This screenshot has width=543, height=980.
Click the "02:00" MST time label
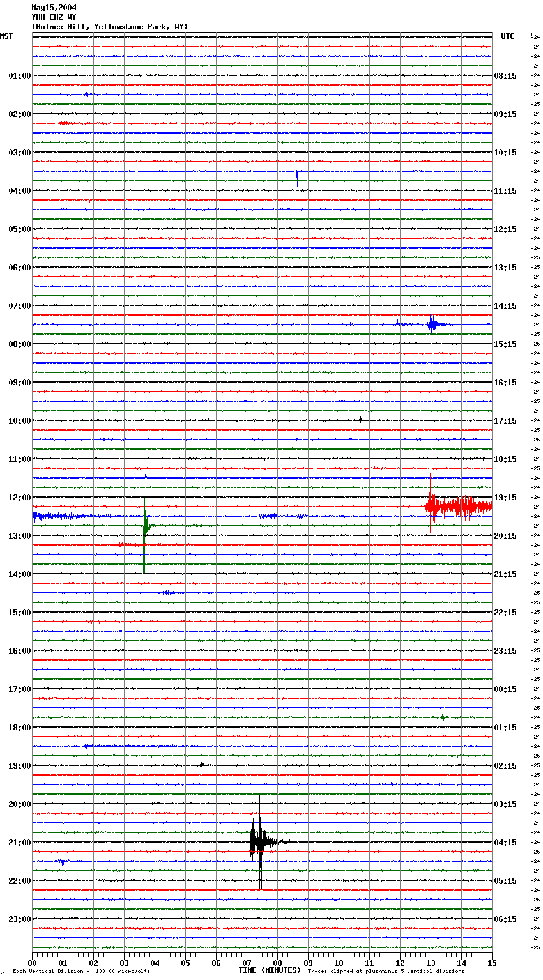click(x=20, y=114)
